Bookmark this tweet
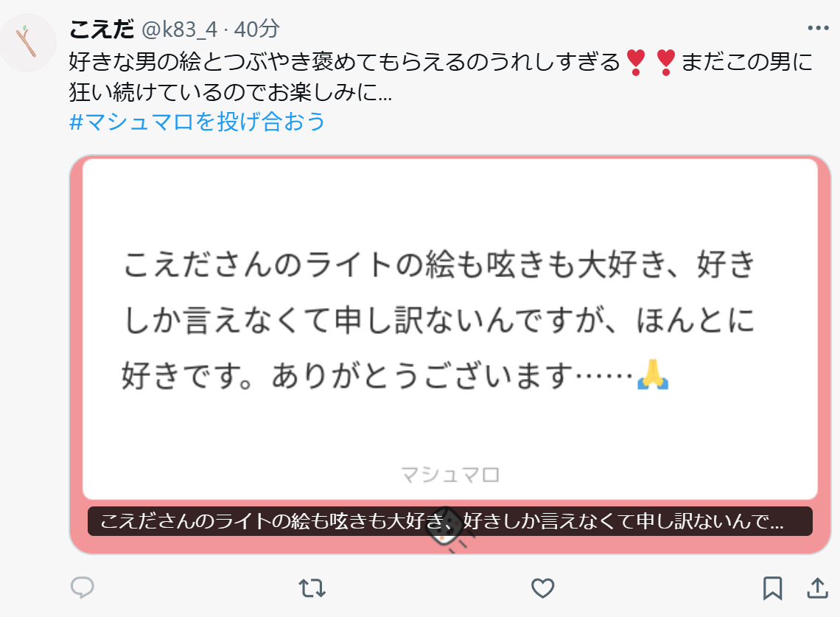 pyautogui.click(x=772, y=588)
